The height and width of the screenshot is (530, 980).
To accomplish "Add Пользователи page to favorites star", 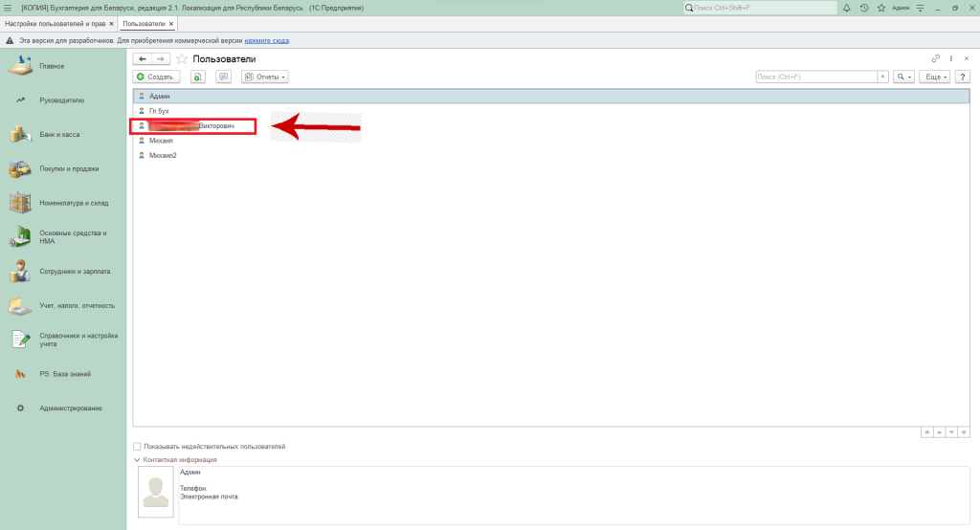I will point(182,59).
